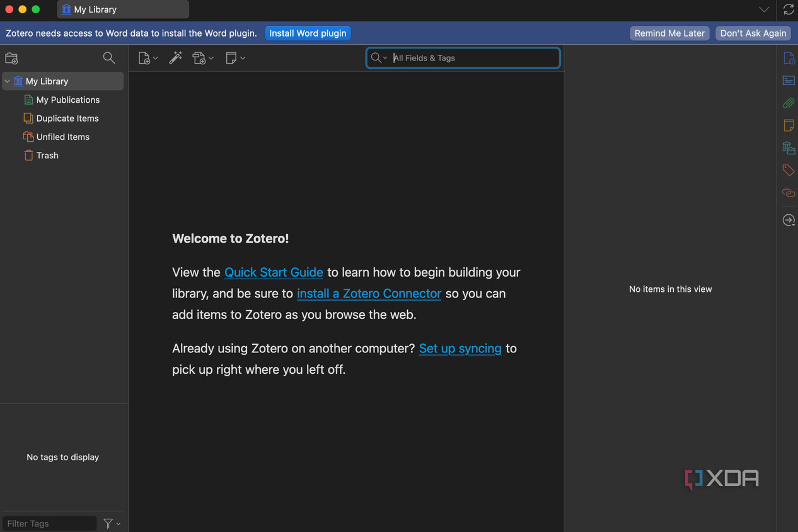Click the Unfiled Items icon
This screenshot has width=798, height=532.
28,137
